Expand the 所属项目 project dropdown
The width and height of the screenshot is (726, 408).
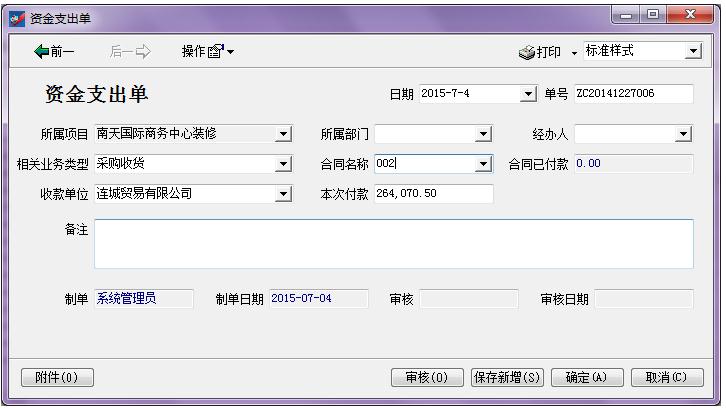(283, 134)
